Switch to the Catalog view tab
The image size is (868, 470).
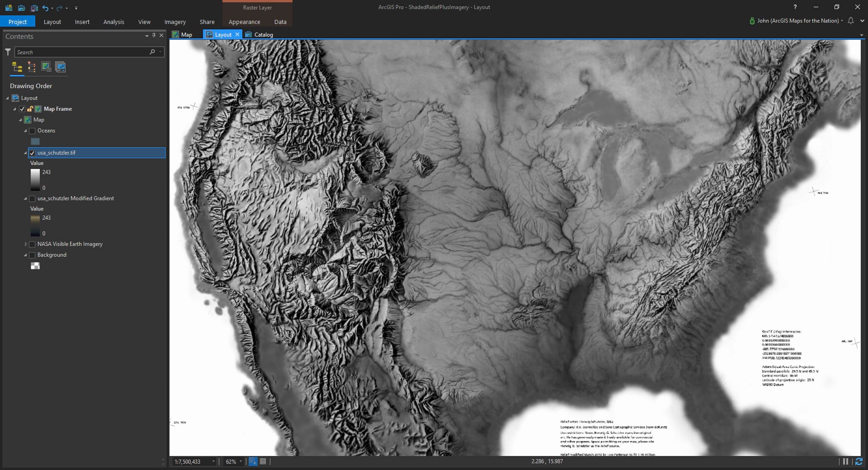click(x=263, y=34)
